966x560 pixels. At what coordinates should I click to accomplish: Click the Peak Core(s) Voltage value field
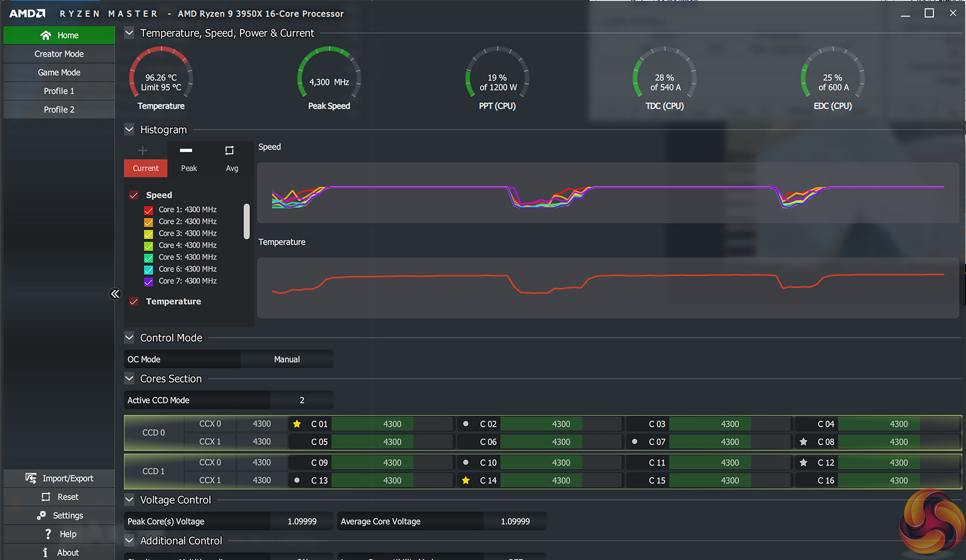click(302, 521)
